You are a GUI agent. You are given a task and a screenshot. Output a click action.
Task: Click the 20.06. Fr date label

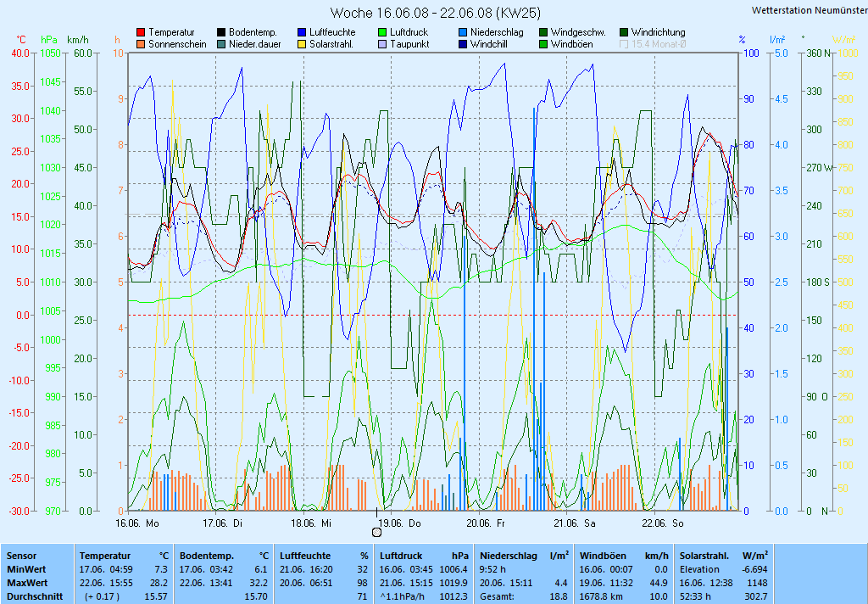486,523
